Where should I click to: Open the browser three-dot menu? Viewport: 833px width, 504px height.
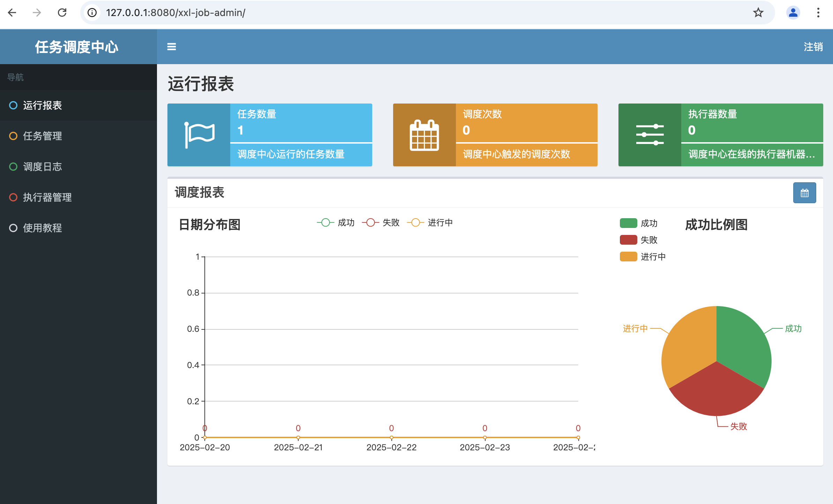coord(818,13)
